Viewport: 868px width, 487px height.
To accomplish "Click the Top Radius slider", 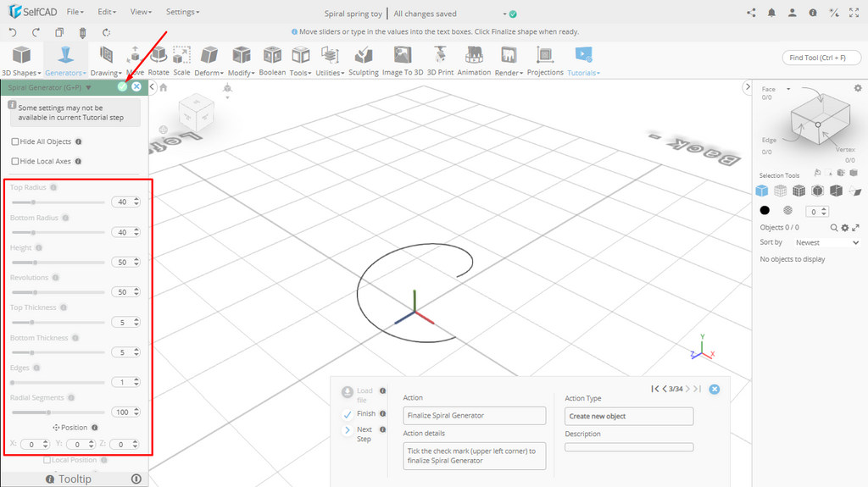I will pyautogui.click(x=58, y=202).
